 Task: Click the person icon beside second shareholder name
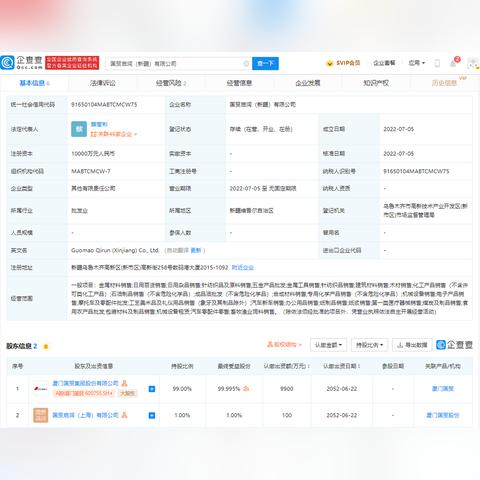tap(124, 415)
